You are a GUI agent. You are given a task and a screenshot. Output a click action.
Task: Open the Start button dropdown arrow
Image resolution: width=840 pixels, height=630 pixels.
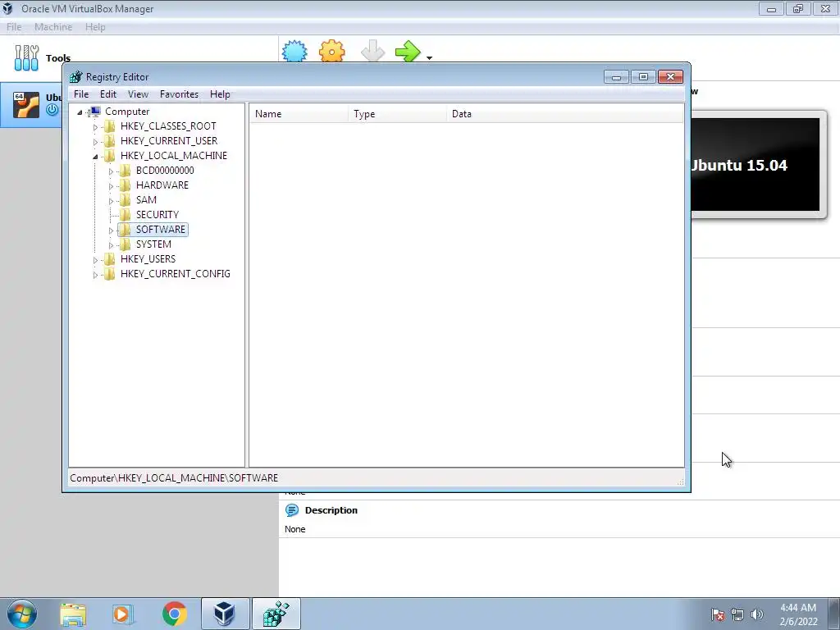tap(429, 58)
